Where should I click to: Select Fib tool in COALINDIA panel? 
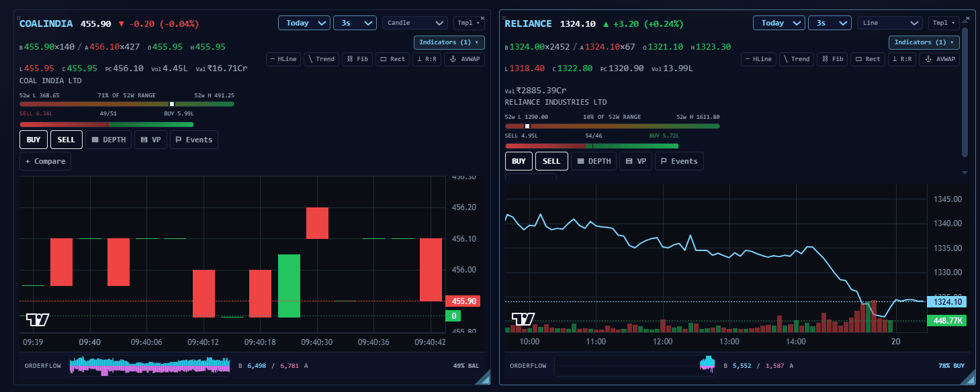357,59
